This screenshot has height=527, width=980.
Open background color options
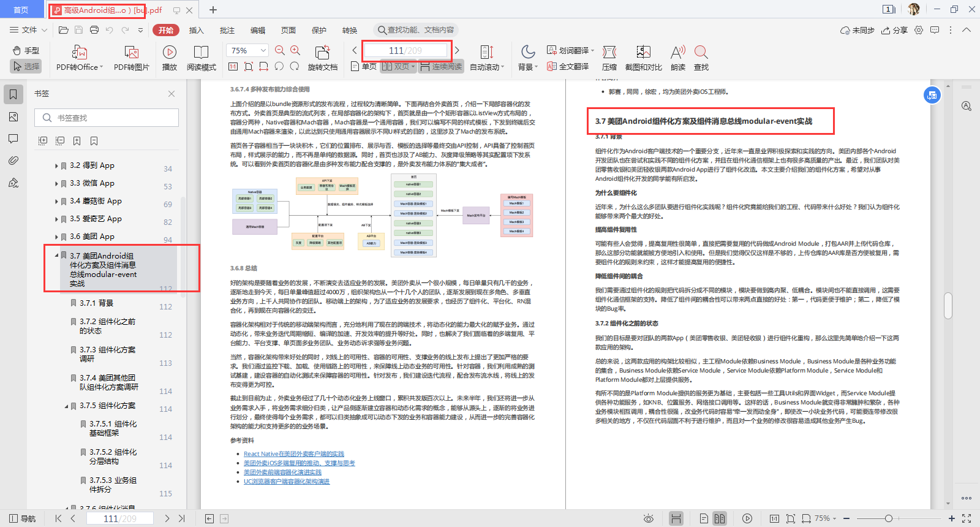527,58
